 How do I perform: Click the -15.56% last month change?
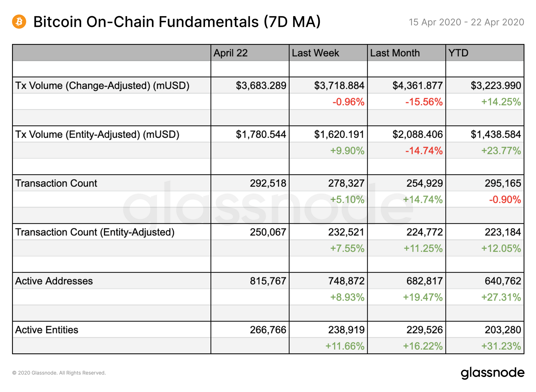424,102
